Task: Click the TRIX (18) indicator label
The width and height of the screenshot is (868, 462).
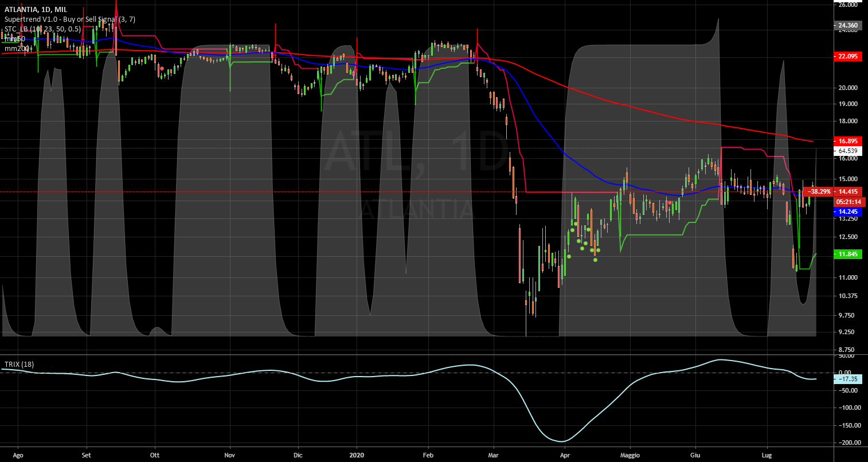Action: point(18,364)
